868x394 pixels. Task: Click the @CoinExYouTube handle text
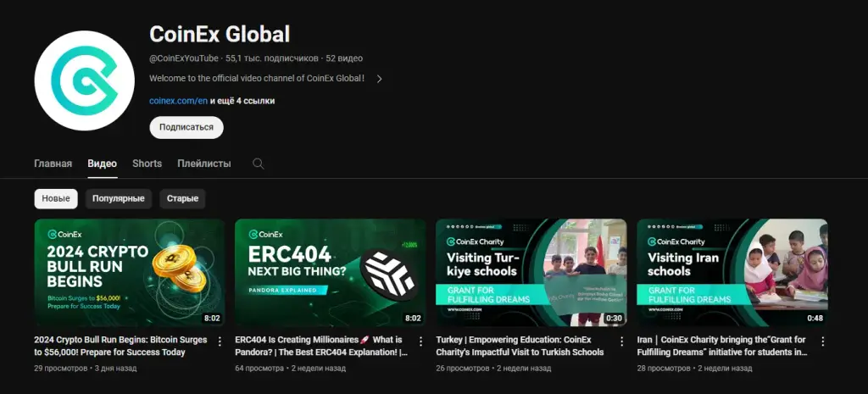click(x=184, y=58)
